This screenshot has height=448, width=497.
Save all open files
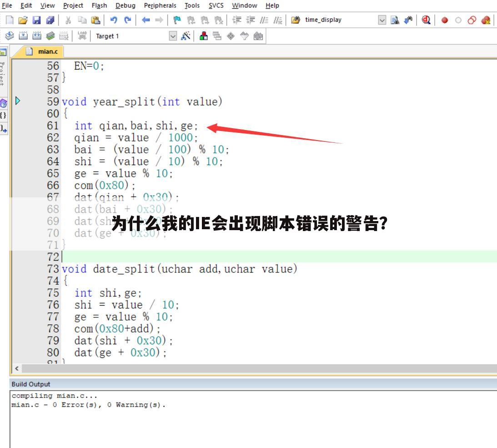50,20
